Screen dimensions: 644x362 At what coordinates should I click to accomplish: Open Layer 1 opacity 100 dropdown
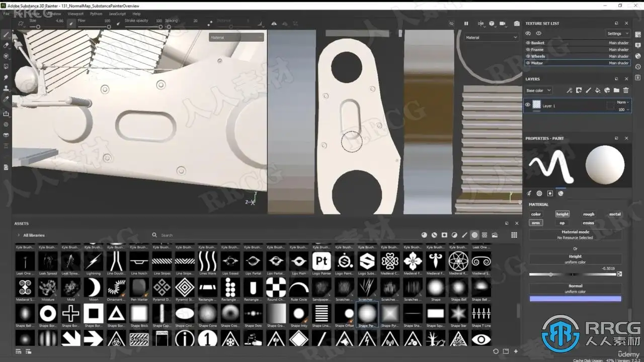point(623,109)
